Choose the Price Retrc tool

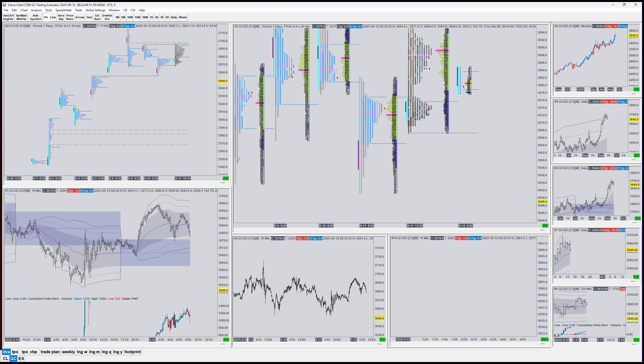pyautogui.click(x=70, y=17)
